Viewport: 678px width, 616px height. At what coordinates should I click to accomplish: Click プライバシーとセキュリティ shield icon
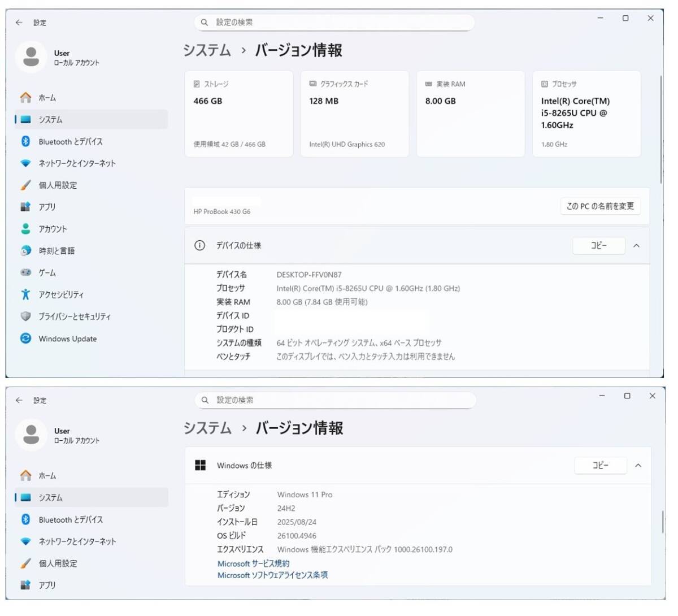coord(25,316)
